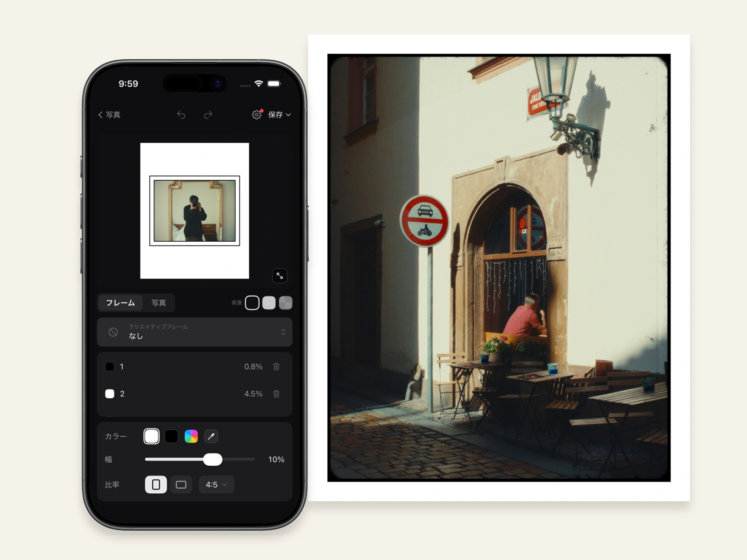Activate the eyedropper tool
The image size is (747, 560).
[211, 436]
